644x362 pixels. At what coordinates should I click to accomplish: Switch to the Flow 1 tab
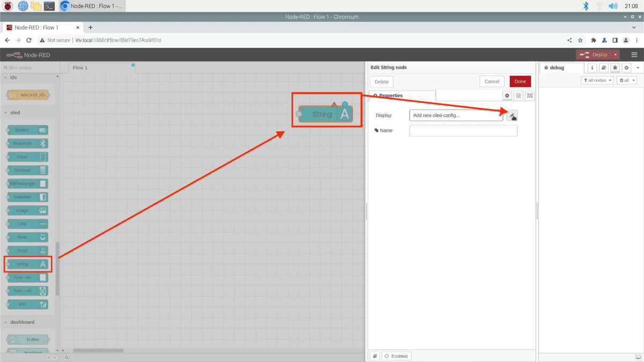[x=80, y=68]
